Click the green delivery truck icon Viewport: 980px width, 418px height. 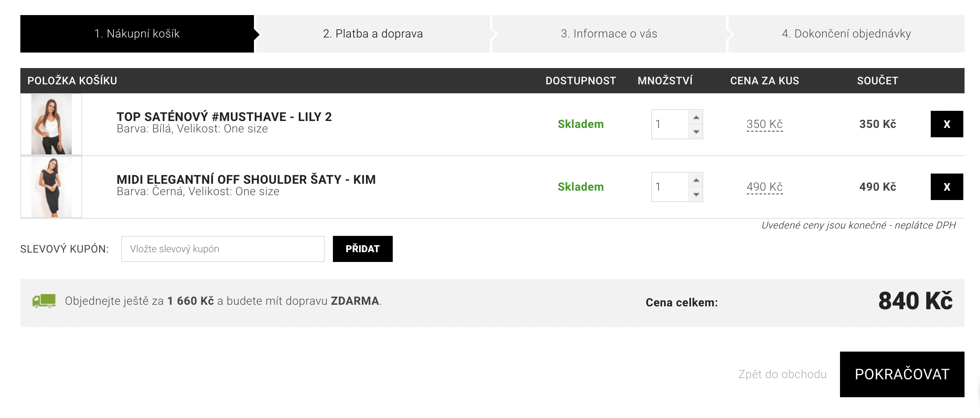coord(44,301)
